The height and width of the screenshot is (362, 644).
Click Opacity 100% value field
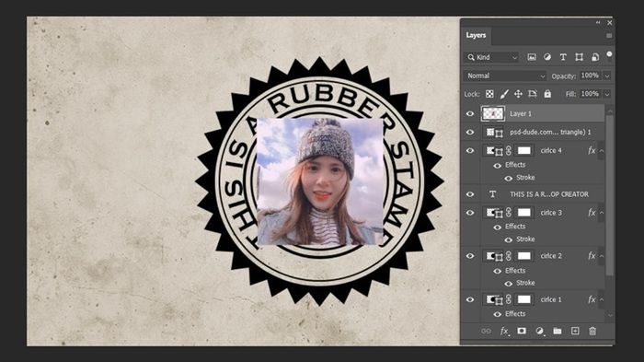(591, 76)
